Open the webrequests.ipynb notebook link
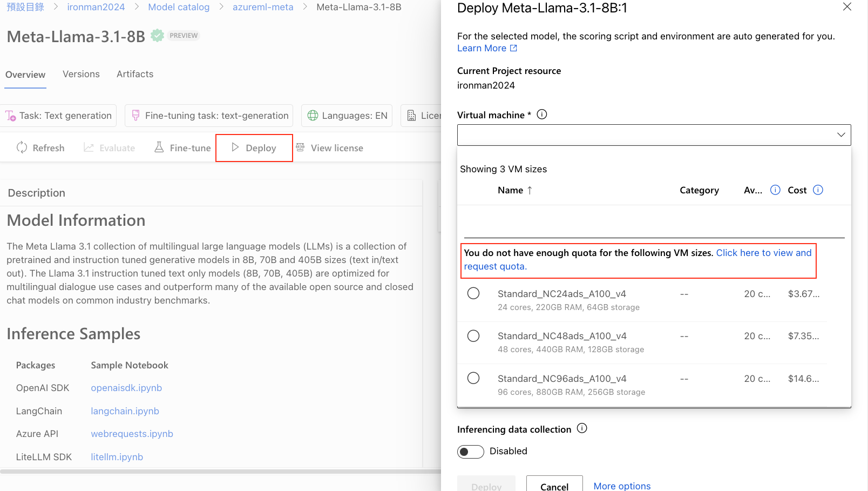The height and width of the screenshot is (491, 868). tap(132, 434)
